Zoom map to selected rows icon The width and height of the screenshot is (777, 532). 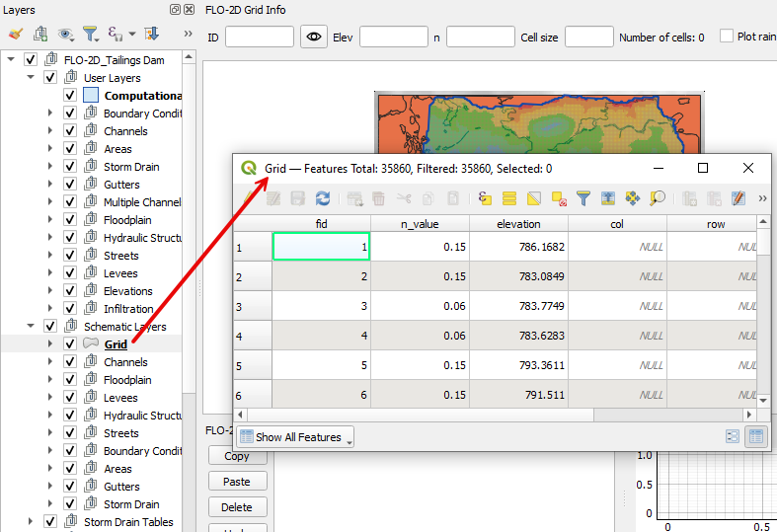click(x=658, y=198)
